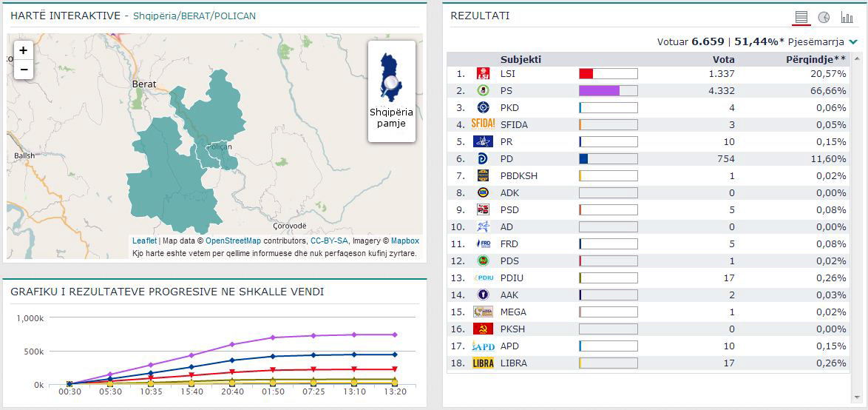Select the 13:20 point on purple line

coord(394,335)
